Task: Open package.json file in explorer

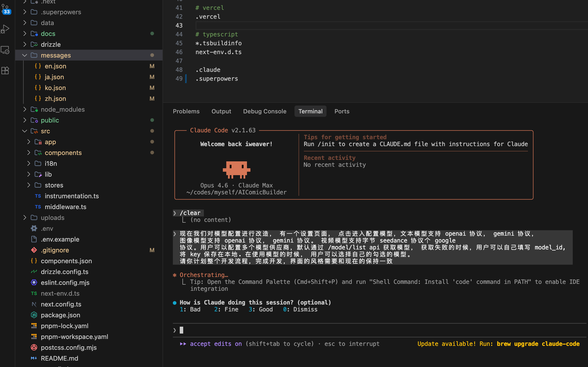Action: [60, 315]
